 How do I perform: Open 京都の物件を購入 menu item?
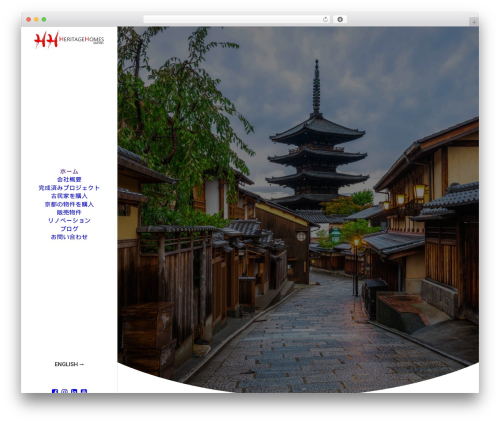pos(69,204)
